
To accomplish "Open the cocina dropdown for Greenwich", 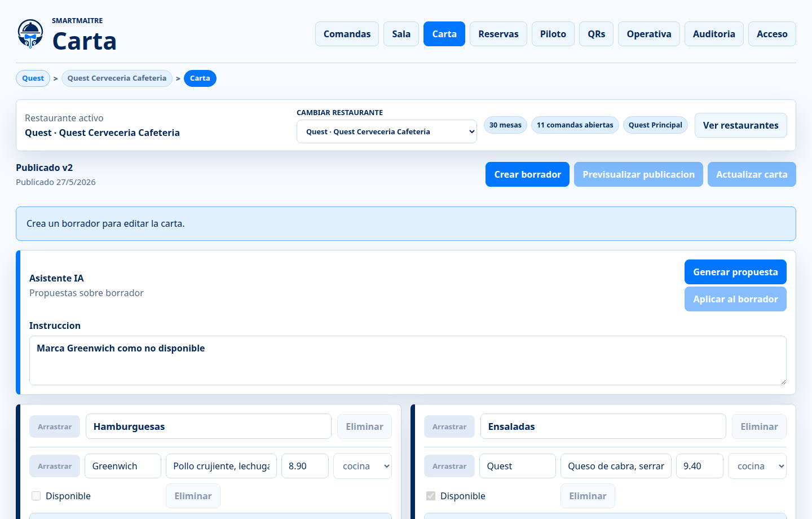I will [363, 466].
